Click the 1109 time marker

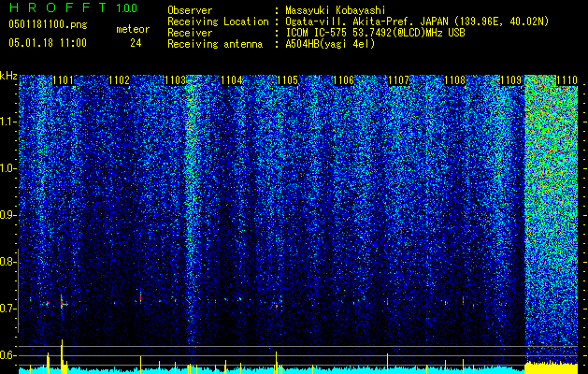pyautogui.click(x=511, y=80)
